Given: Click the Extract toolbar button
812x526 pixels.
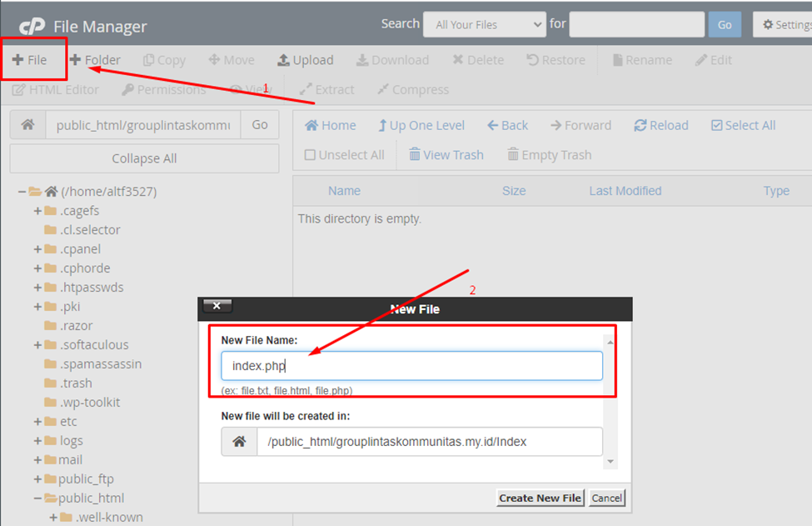Looking at the screenshot, I should click(x=326, y=90).
